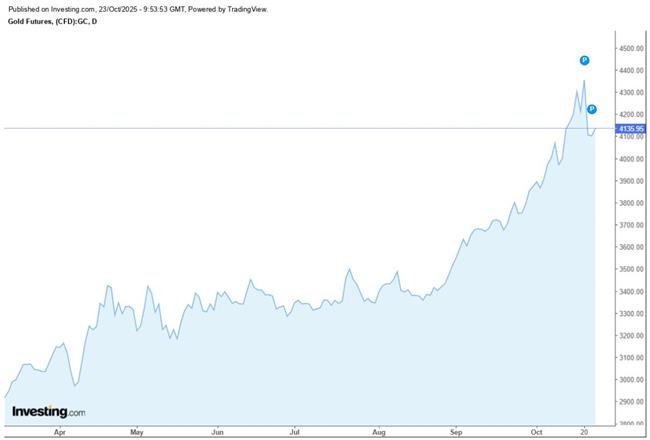Click the upper blue P marker
The height and width of the screenshot is (440, 650).
click(x=584, y=61)
